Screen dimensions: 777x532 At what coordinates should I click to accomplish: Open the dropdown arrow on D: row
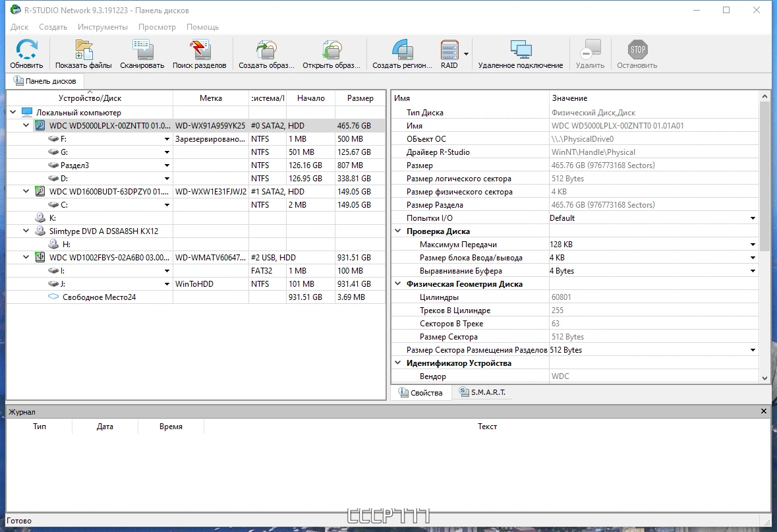point(167,179)
